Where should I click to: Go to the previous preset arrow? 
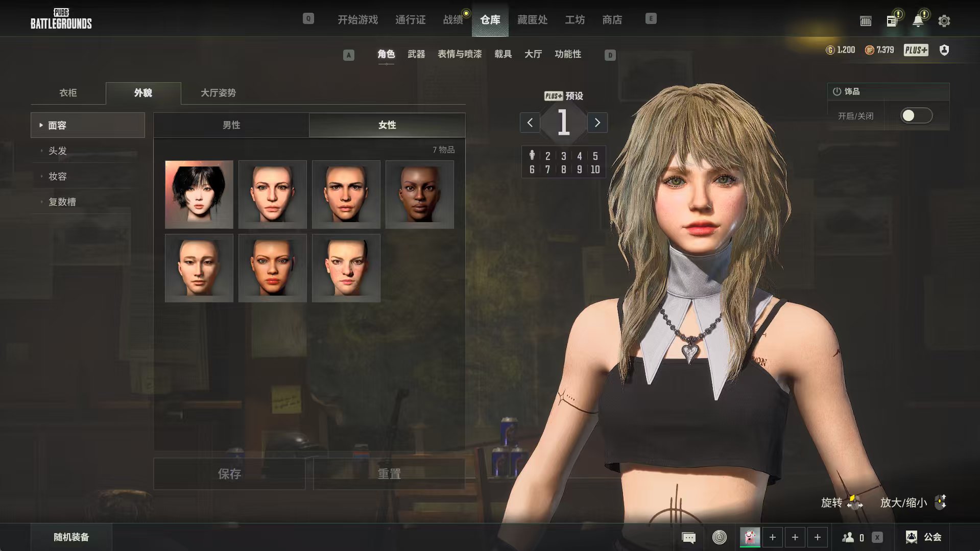(530, 123)
